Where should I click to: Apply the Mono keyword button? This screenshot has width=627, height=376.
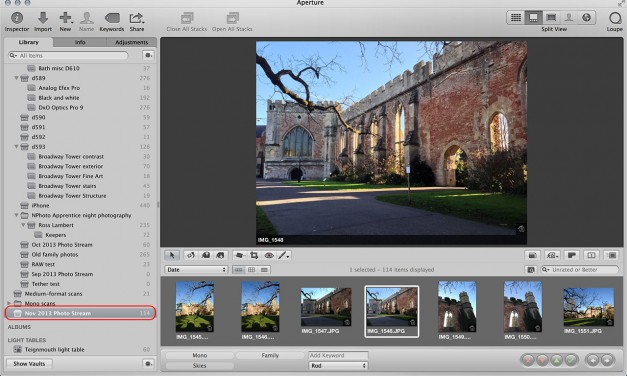point(200,355)
